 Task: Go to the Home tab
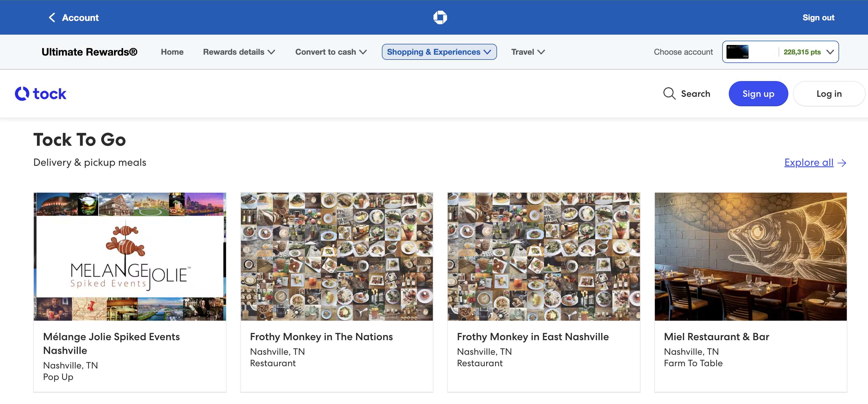point(172,52)
